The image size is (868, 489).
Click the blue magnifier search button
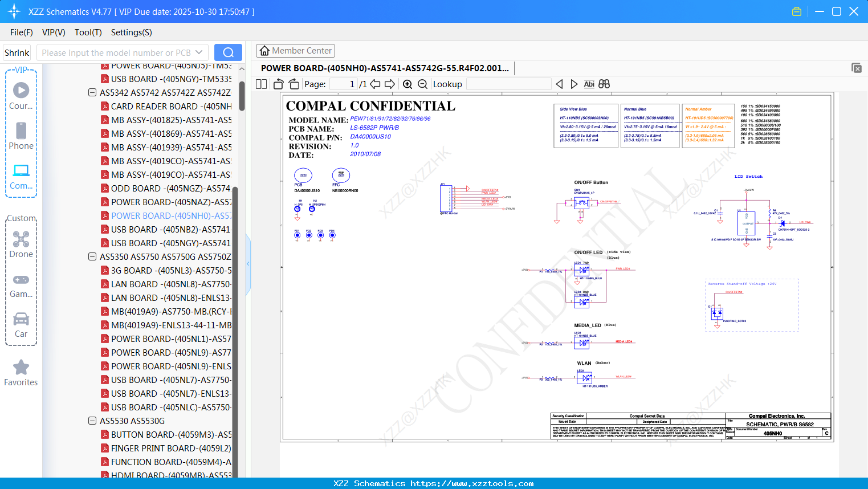[228, 52]
